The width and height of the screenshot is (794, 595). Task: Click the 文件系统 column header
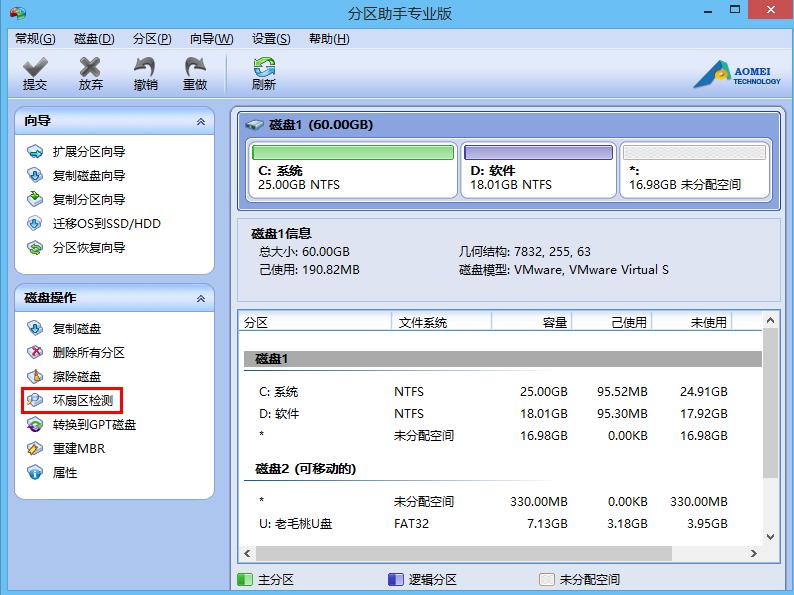pos(441,322)
